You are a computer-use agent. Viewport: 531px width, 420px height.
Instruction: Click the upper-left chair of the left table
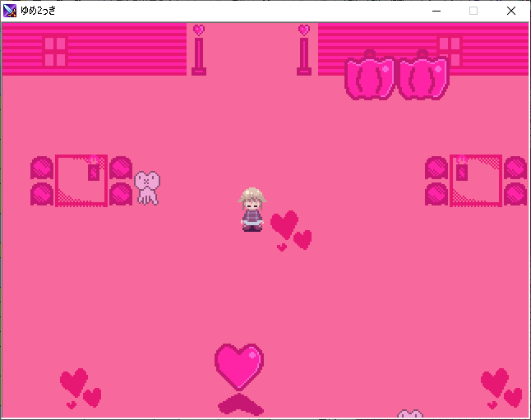point(42,168)
